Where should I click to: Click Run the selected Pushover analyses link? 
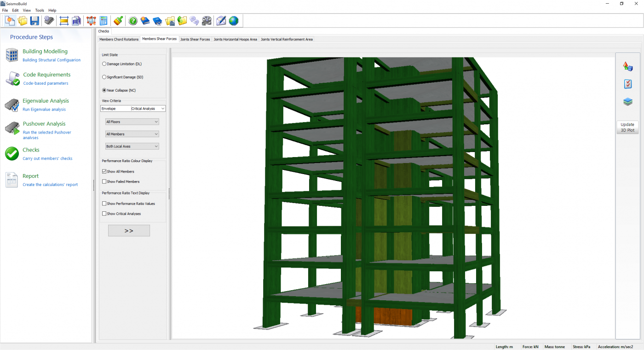click(x=47, y=135)
